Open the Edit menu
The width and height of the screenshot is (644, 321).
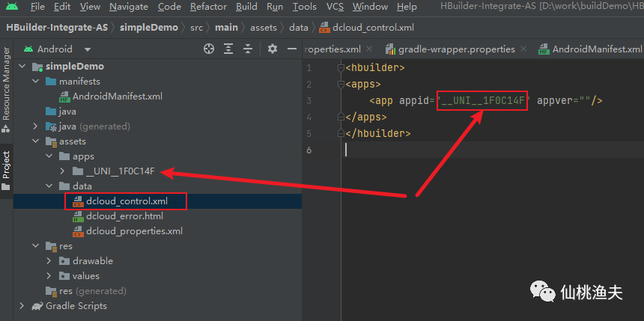coord(62,7)
